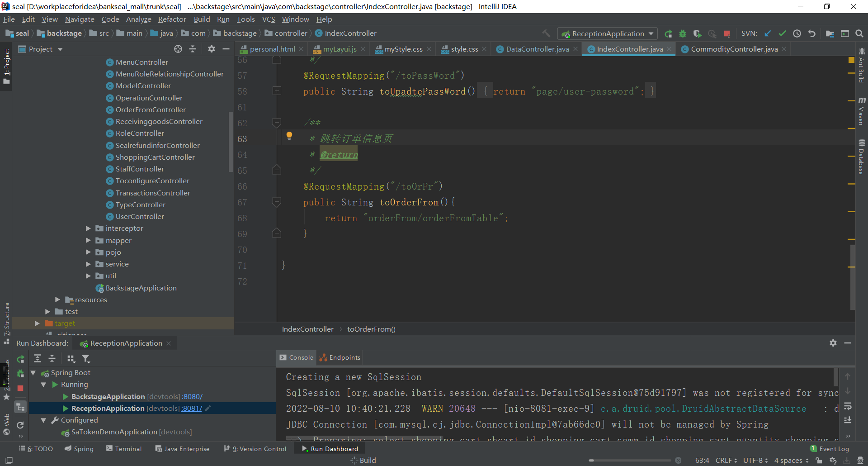Click the editor vertical scrollbar
The width and height of the screenshot is (868, 466).
852,277
